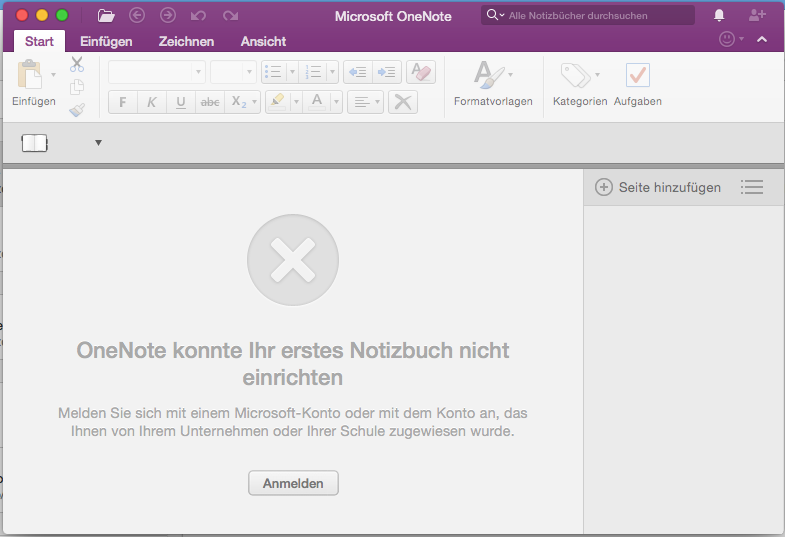Toggle page list view icon
Viewport: 785px width, 537px height.
coord(752,187)
